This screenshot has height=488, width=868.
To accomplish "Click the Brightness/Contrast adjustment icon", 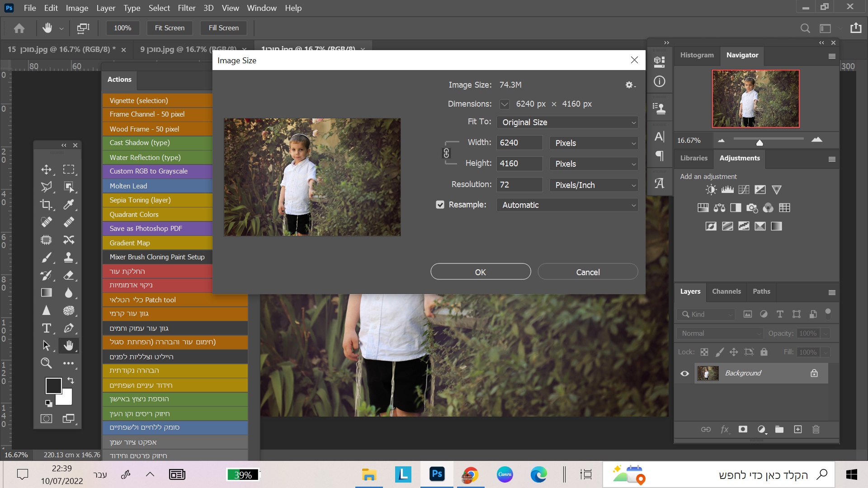I will coord(711,190).
